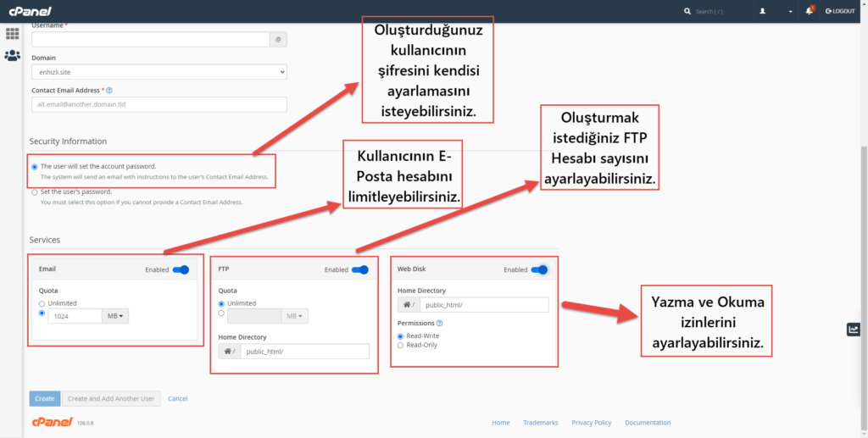Expand the Email quota MB unit dropdown
The width and height of the screenshot is (868, 438).
115,316
